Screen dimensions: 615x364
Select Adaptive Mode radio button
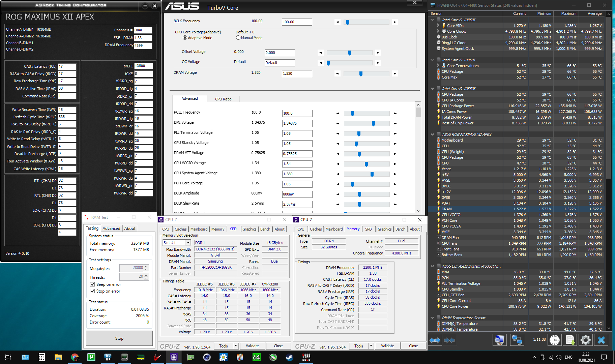point(185,38)
